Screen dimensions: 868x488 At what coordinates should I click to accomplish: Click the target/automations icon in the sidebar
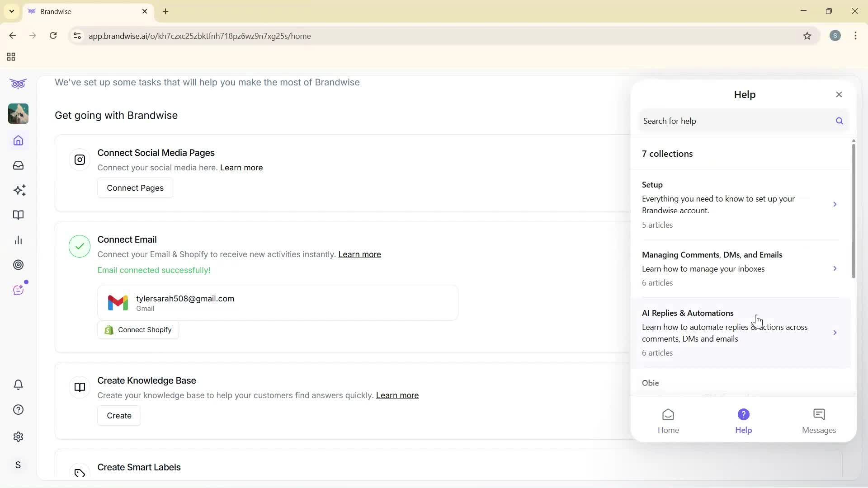click(18, 265)
